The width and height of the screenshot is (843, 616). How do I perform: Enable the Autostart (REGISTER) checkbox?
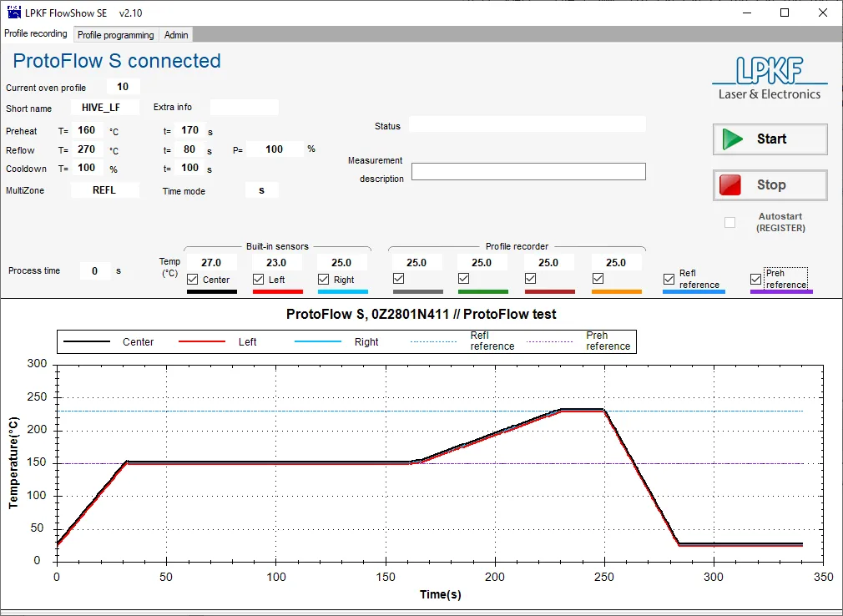[729, 222]
